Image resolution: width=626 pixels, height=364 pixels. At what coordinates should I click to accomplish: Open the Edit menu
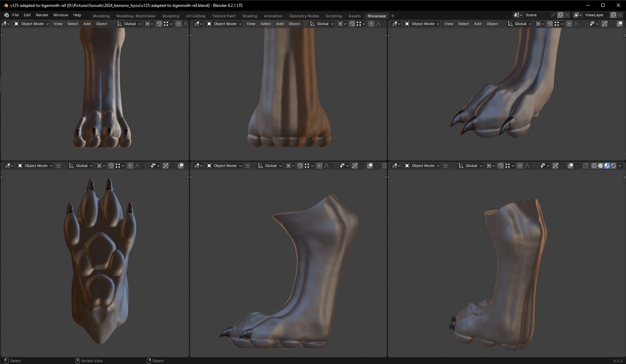pyautogui.click(x=27, y=15)
